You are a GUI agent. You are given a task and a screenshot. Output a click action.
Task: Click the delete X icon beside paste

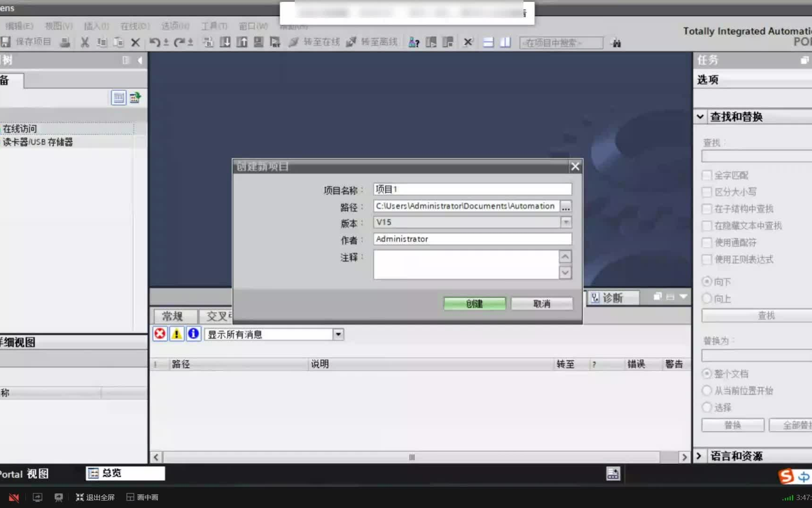(135, 42)
